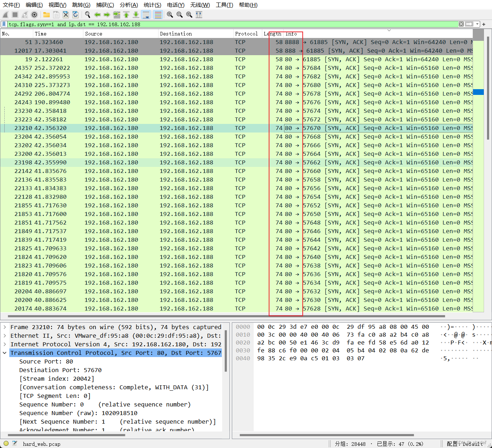492x448 pixels.
Task: Close the capture file icon
Action: click(x=66, y=15)
